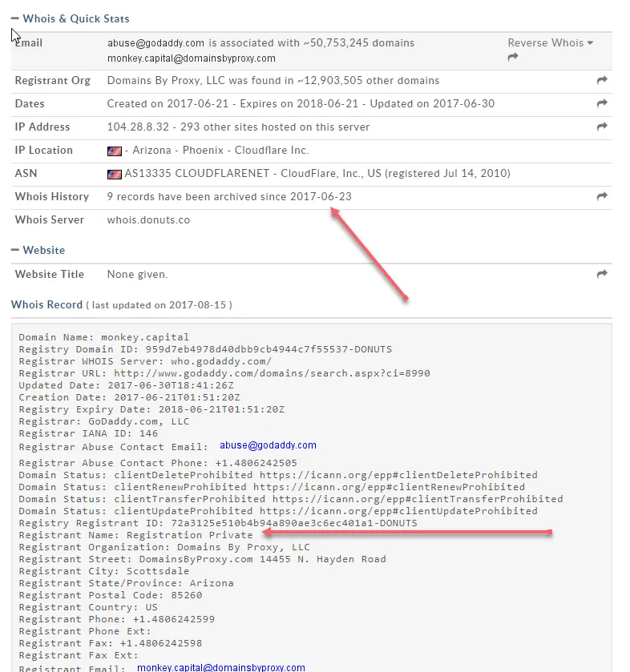Screen dimensions: 630x672
Task: Click the arrow icon in Registrant Org row
Action: click(602, 80)
